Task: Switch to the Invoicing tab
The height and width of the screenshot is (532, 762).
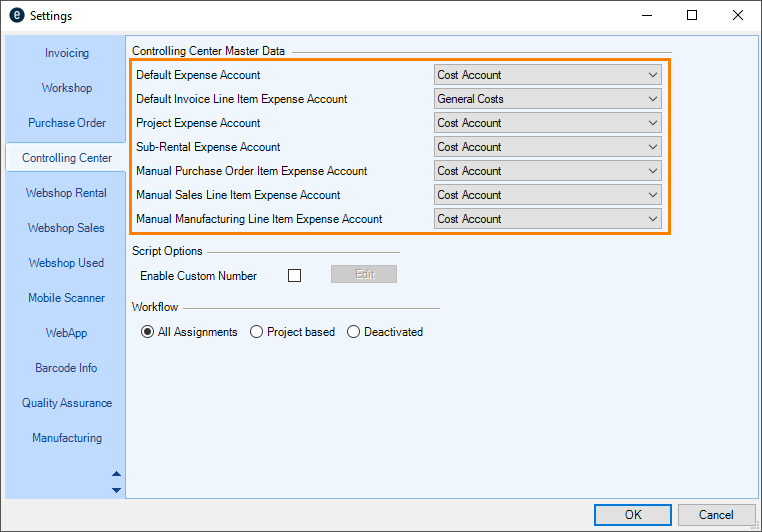Action: pyautogui.click(x=66, y=53)
